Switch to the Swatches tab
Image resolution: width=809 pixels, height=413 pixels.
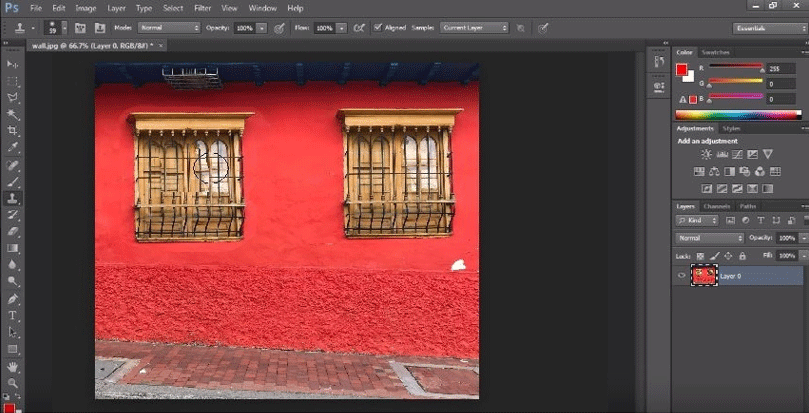tap(714, 51)
